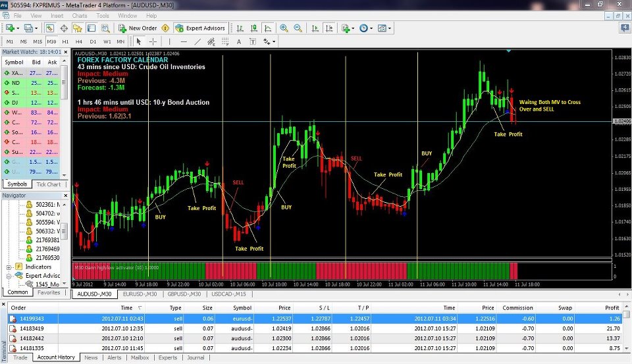The height and width of the screenshot is (364, 632).
Task: Open the Arrows tool dropdown arrow
Action: pyautogui.click(x=274, y=42)
